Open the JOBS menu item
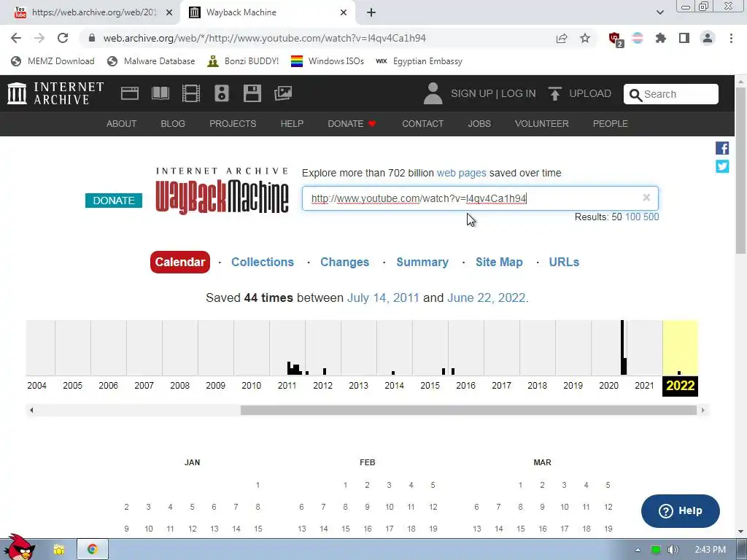This screenshot has width=747, height=560. click(x=479, y=124)
